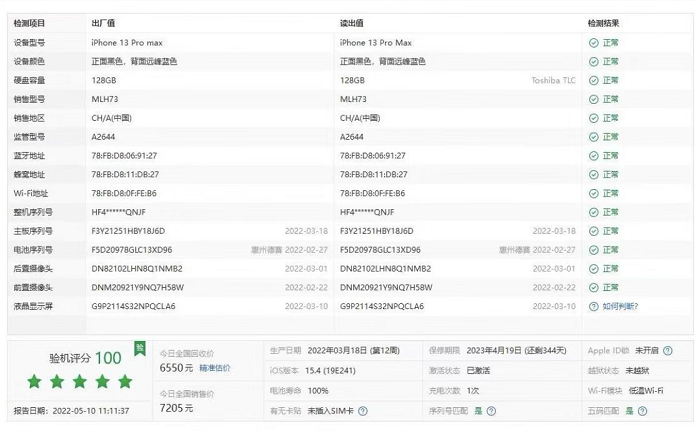This screenshot has width=696, height=434.
Task: Click the check icon in the 整机序列号 row
Action: coord(593,213)
